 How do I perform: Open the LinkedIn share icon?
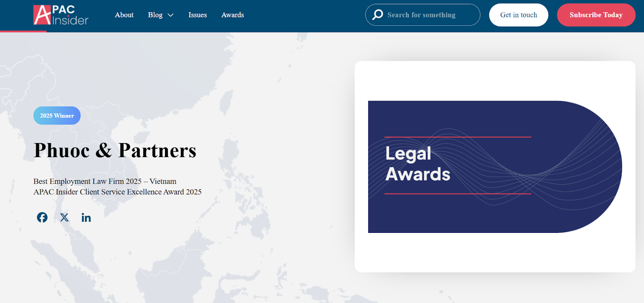86,218
